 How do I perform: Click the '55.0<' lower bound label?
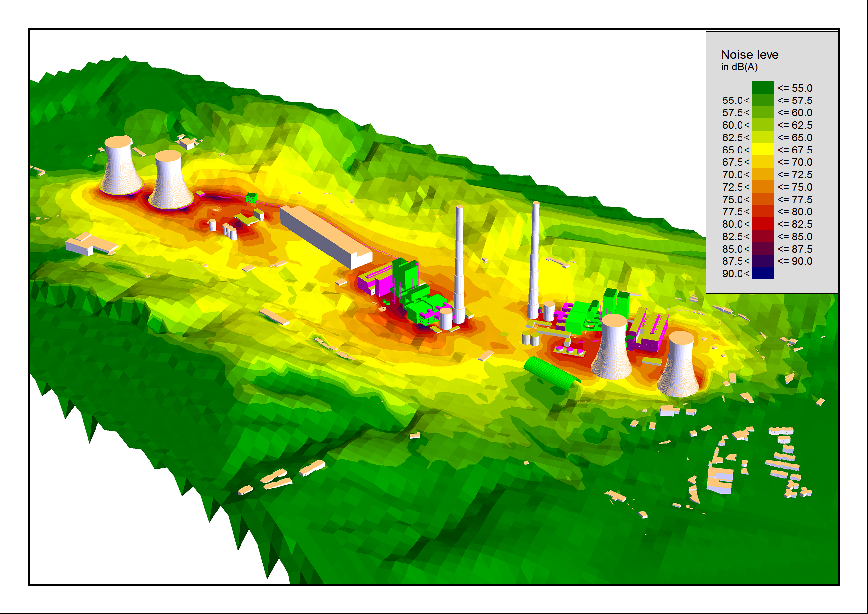(735, 101)
